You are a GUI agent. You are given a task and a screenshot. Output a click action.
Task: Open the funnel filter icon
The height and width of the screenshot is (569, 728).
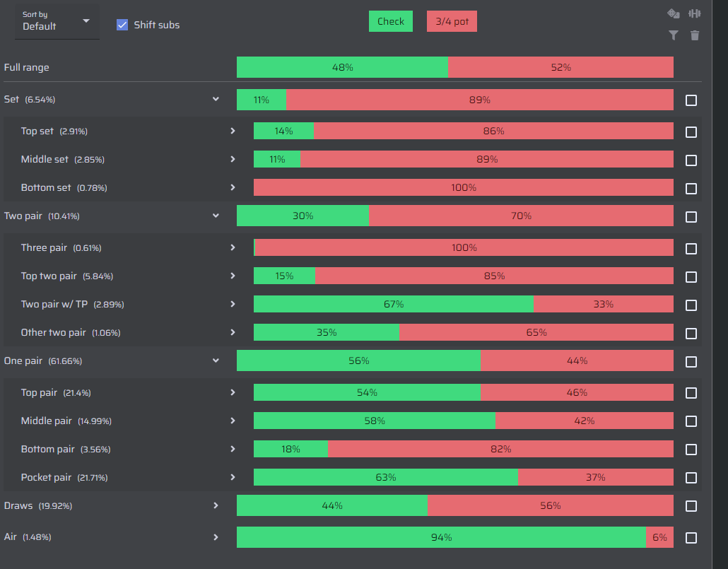673,35
